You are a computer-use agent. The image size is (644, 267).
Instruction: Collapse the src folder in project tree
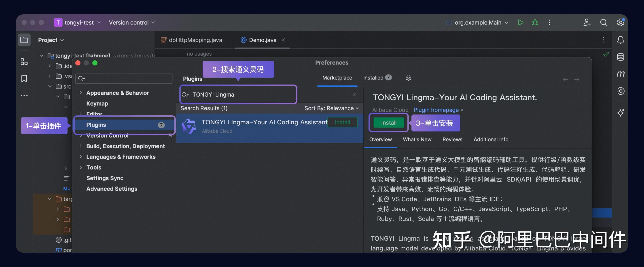[x=50, y=87]
